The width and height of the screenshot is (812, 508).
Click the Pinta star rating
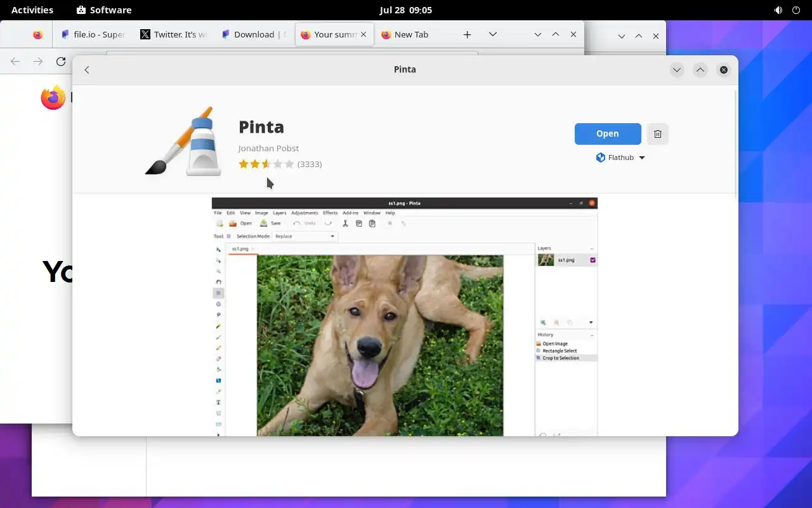click(x=266, y=164)
